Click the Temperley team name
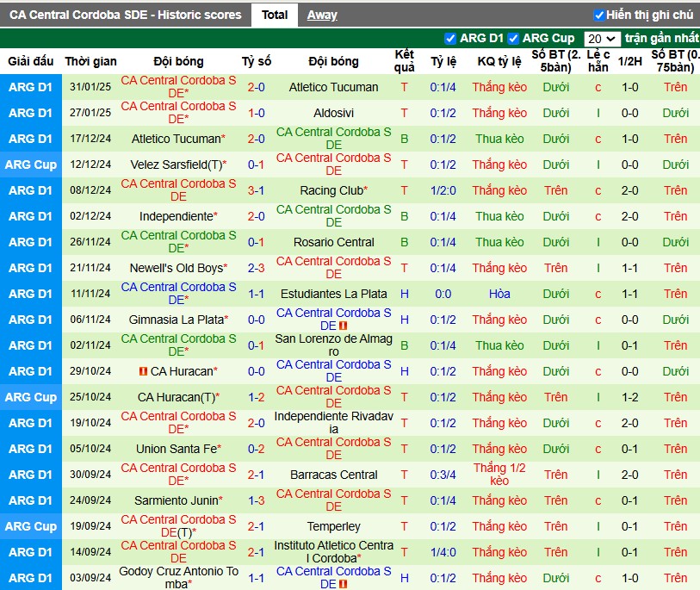This screenshot has height=590, width=700. click(333, 526)
